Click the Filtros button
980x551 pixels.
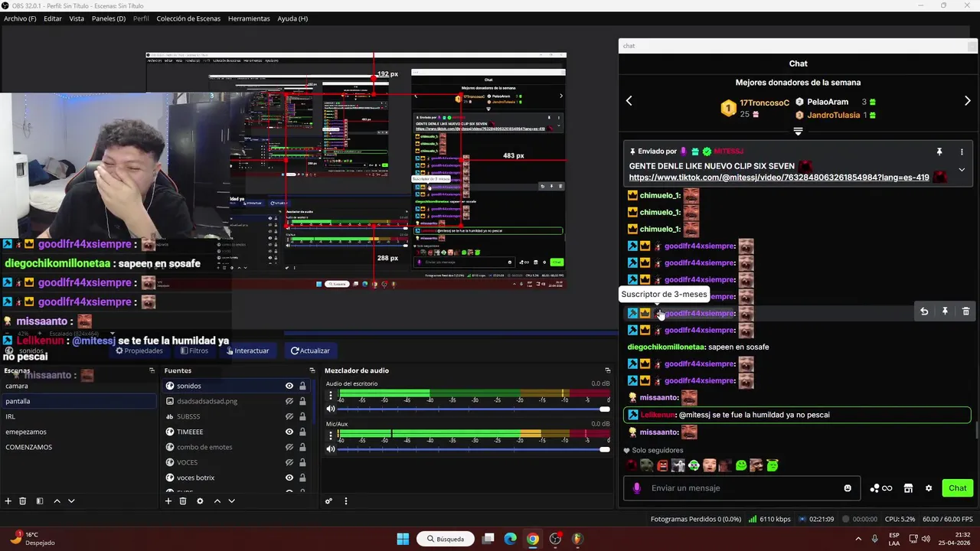click(194, 350)
